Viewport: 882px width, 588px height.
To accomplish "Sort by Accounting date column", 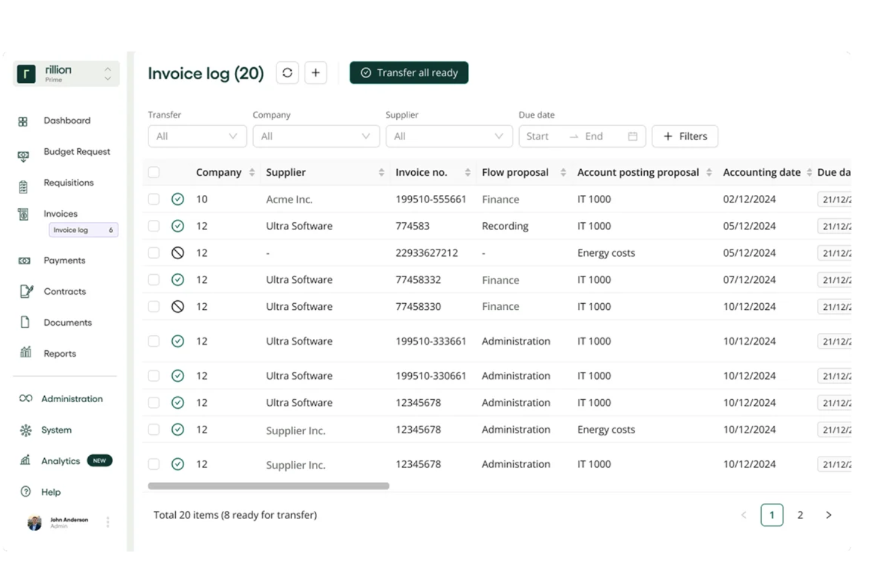I will coord(809,172).
